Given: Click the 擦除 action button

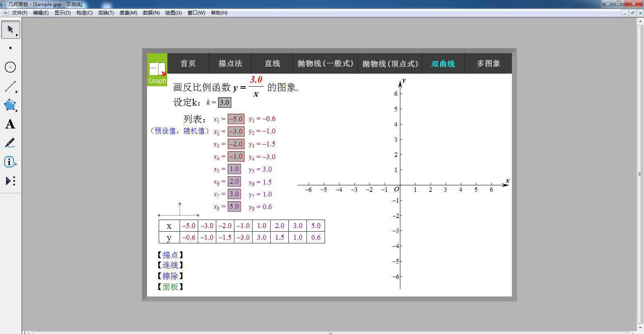Looking at the screenshot, I should point(170,276).
